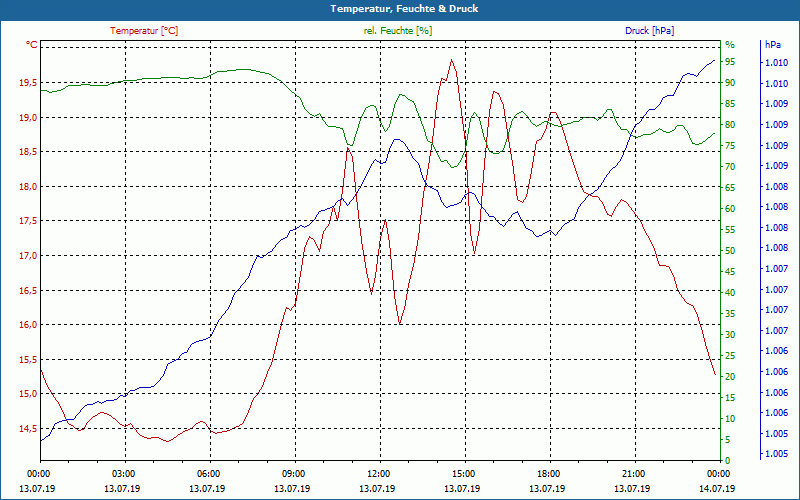
Task: Click the '00:00' label above date 13.07.19
Action: coord(37,473)
